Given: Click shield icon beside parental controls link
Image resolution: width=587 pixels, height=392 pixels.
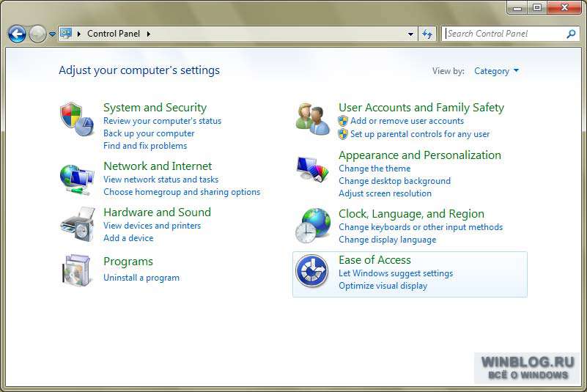Looking at the screenshot, I should (x=343, y=134).
